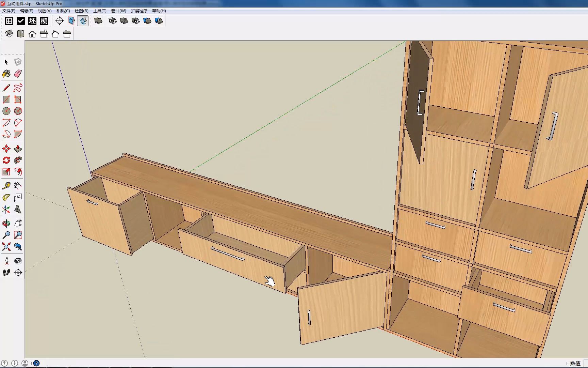Open the 文件(F) menu

pyautogui.click(x=9, y=11)
